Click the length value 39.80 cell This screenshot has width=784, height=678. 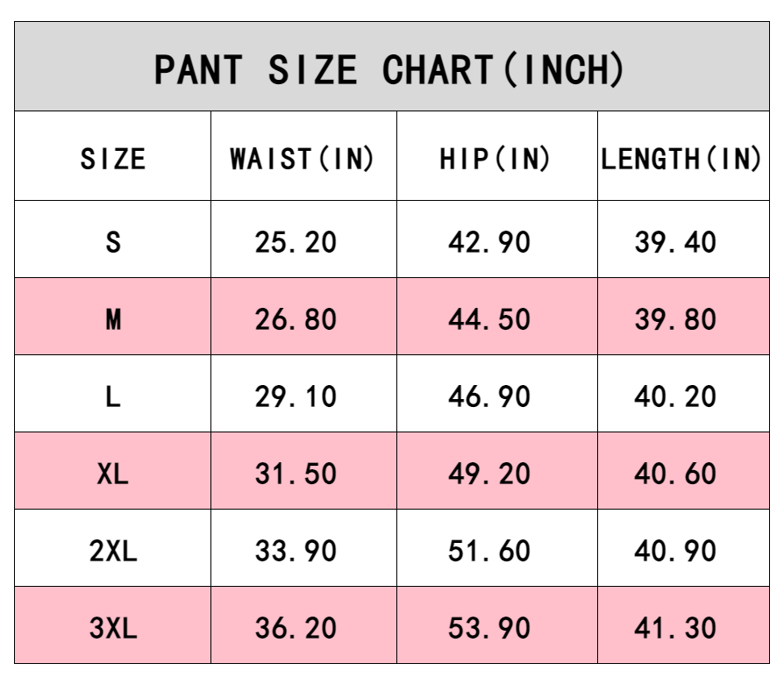pos(675,319)
